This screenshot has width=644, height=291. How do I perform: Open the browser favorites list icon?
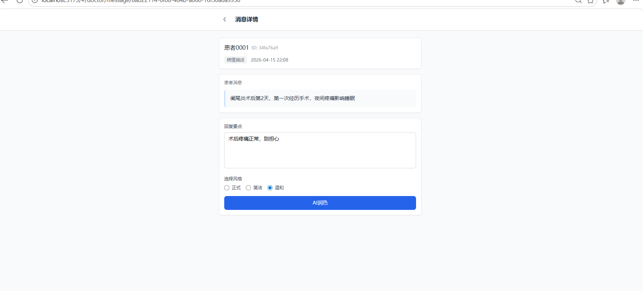pos(606,1)
